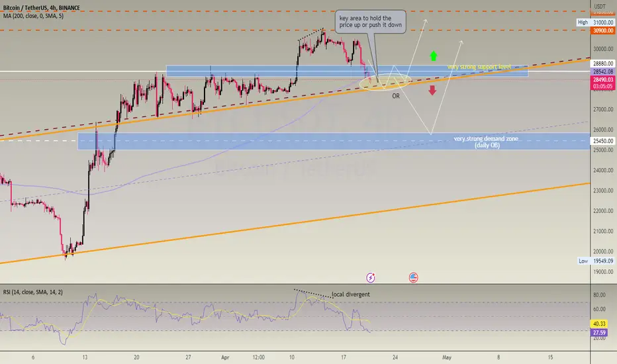This screenshot has height=364, width=617.
Task: Select the green up arrow drawing
Action: pyautogui.click(x=433, y=56)
